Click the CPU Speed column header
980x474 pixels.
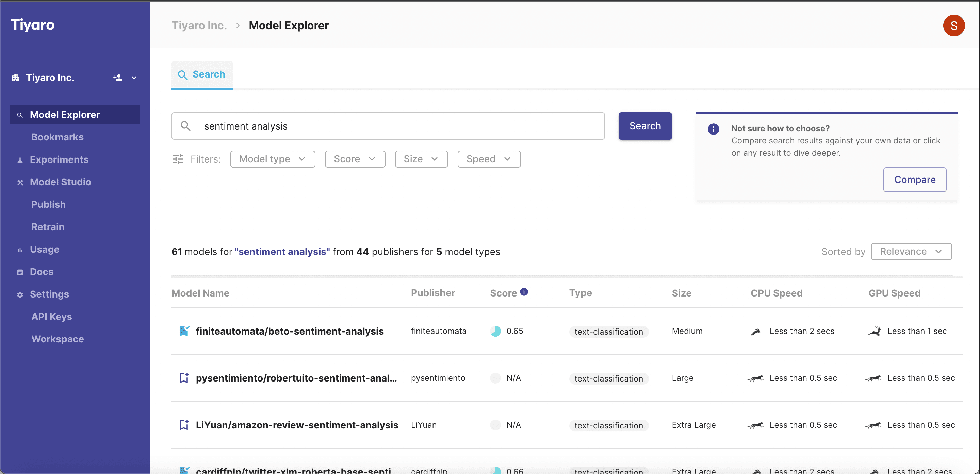(777, 293)
